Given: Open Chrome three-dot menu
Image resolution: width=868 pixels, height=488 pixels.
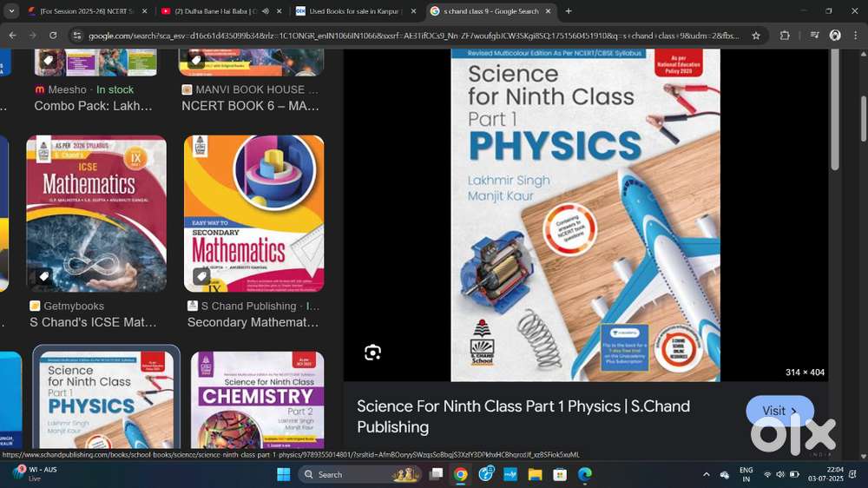Looking at the screenshot, I should point(855,36).
